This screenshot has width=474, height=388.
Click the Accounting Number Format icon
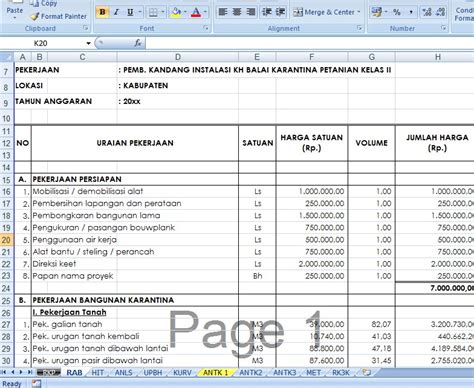point(377,12)
